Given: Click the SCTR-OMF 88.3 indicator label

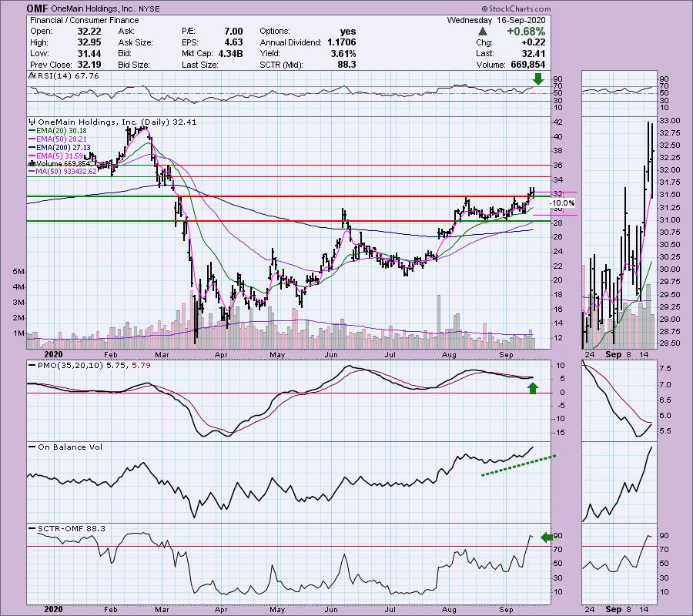Looking at the screenshot, I should (71, 528).
